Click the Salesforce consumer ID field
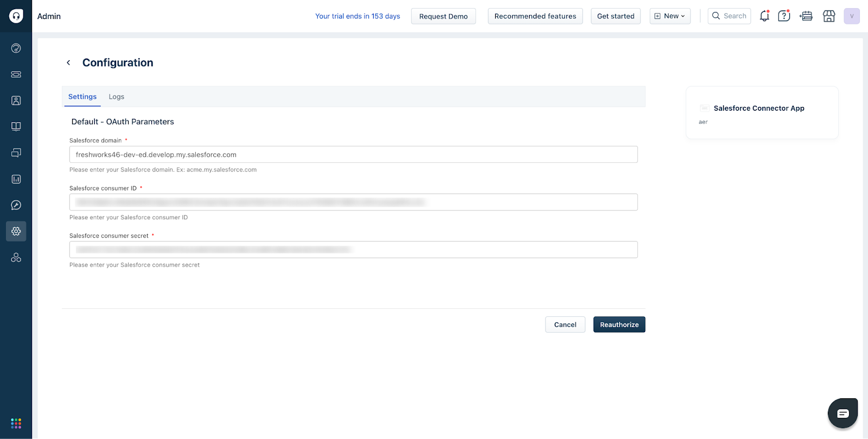 pyautogui.click(x=354, y=202)
